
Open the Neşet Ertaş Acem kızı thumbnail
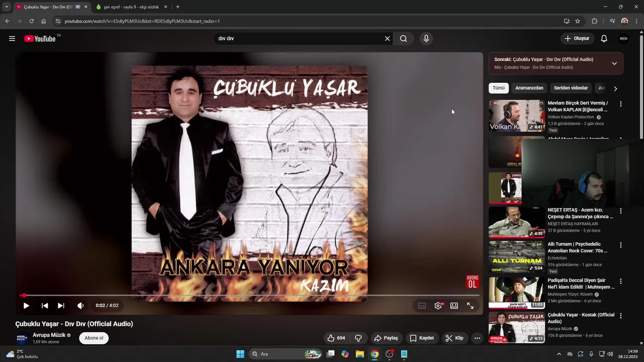click(x=517, y=222)
